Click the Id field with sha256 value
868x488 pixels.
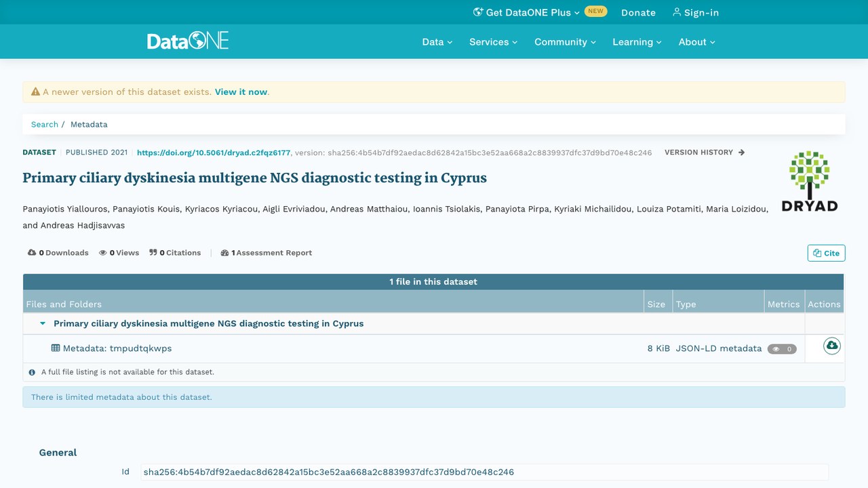click(485, 472)
